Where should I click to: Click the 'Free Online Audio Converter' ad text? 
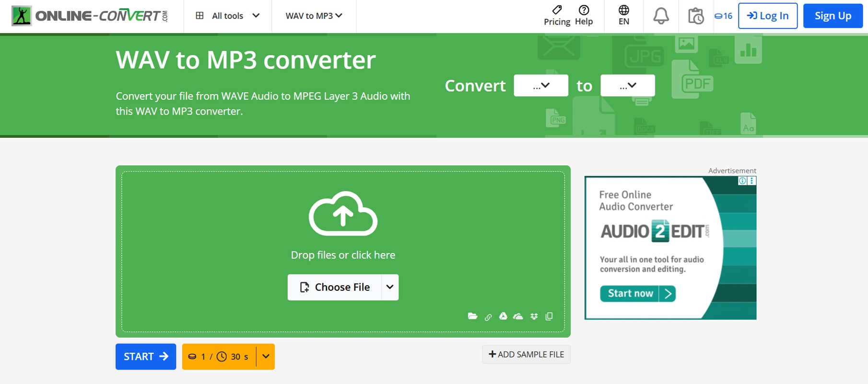point(636,201)
